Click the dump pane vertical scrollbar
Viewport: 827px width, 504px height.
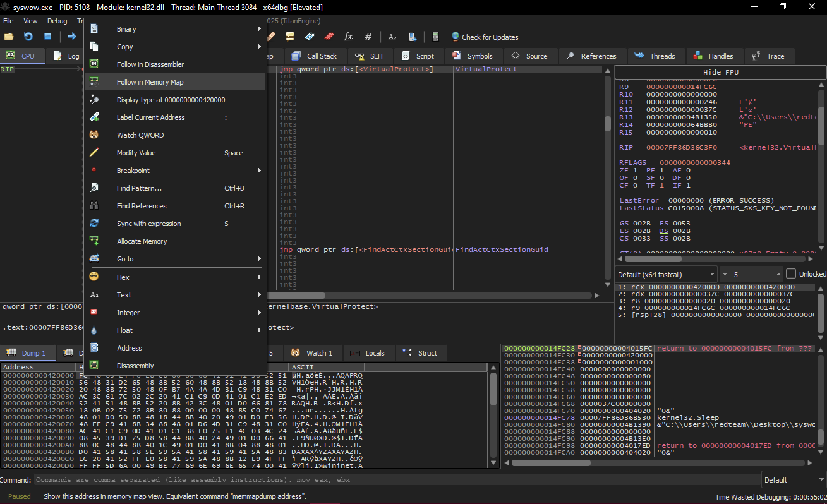493,415
